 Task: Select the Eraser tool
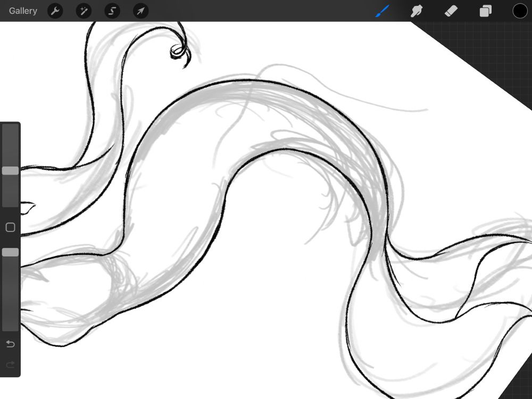click(451, 11)
